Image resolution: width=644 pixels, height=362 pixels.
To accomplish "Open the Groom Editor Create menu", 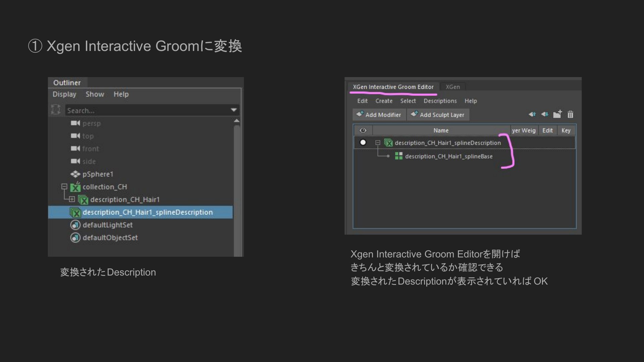I will click(x=384, y=101).
